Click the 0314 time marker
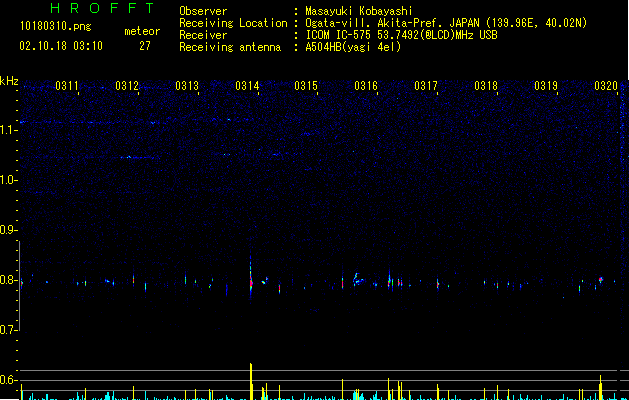 click(247, 86)
